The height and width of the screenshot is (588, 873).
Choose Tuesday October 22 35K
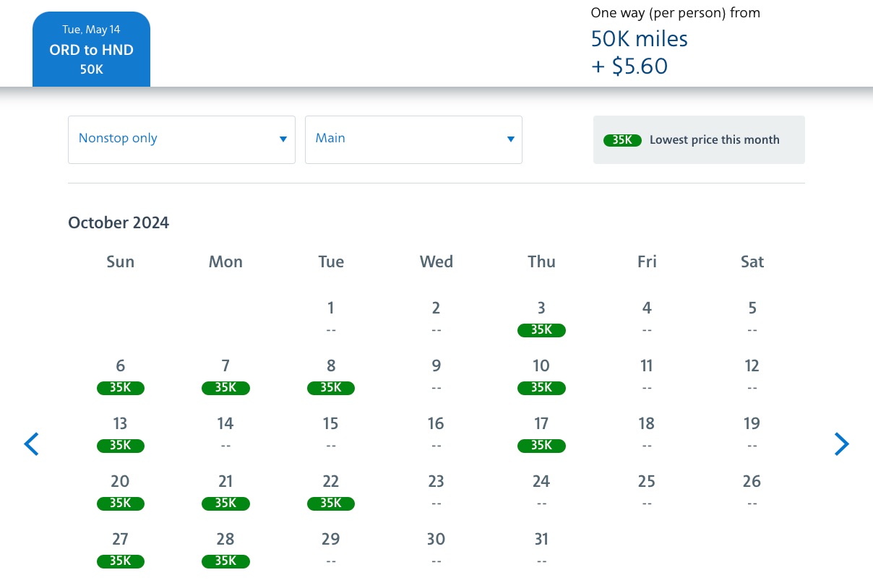(x=331, y=503)
